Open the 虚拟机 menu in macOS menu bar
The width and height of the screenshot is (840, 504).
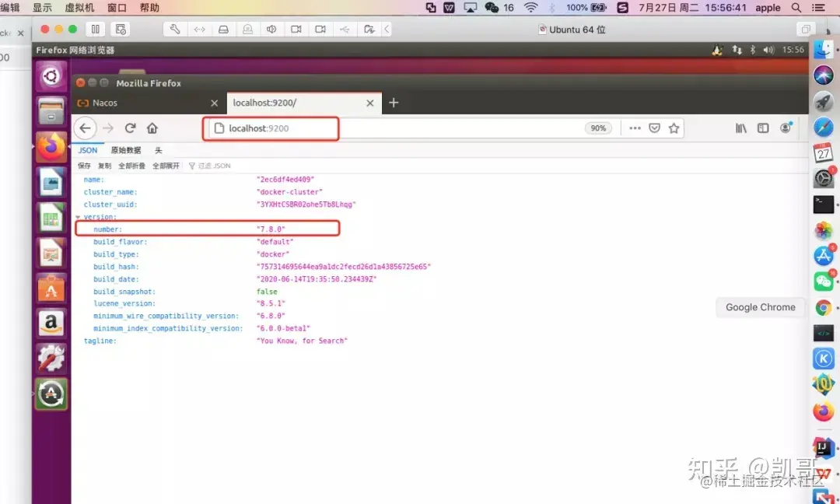79,8
